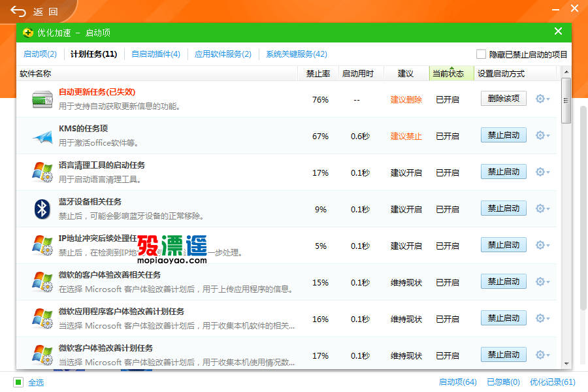Click 禁止启动 for 语言清理工具的启动任务
Viewport: 588px width, 392px height.
click(x=504, y=171)
